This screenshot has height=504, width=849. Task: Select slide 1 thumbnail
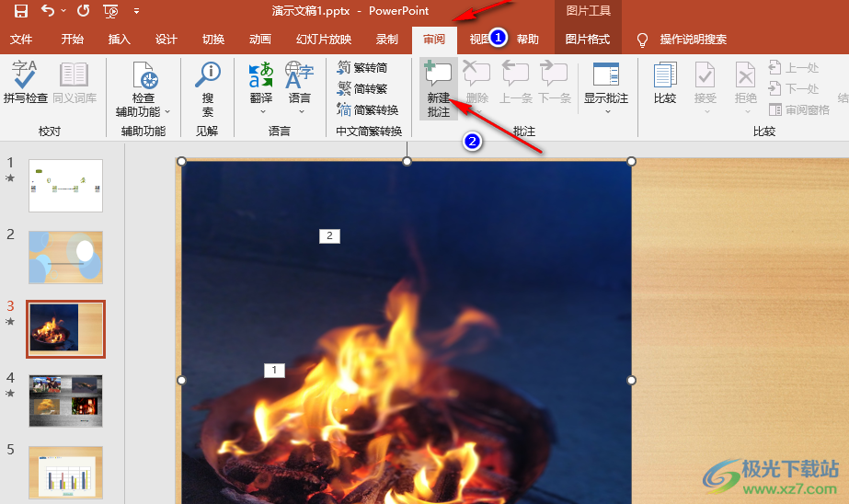(x=65, y=186)
